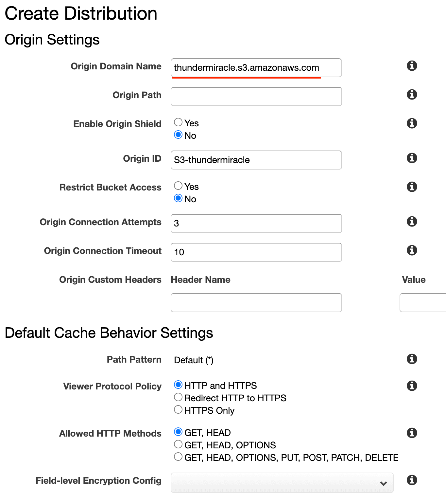This screenshot has height=504, width=446.
Task: Open the Origin Connection Timeout info tooltip
Action: click(412, 250)
